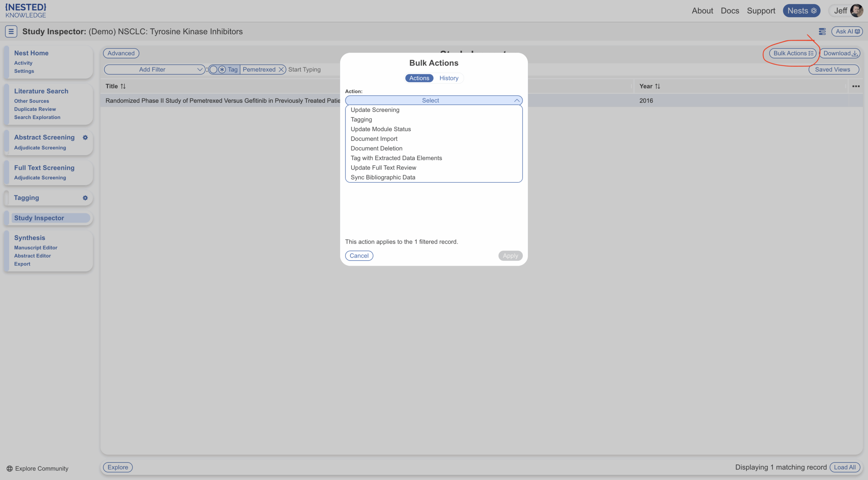Click the Title column sort arrows

[x=123, y=86]
